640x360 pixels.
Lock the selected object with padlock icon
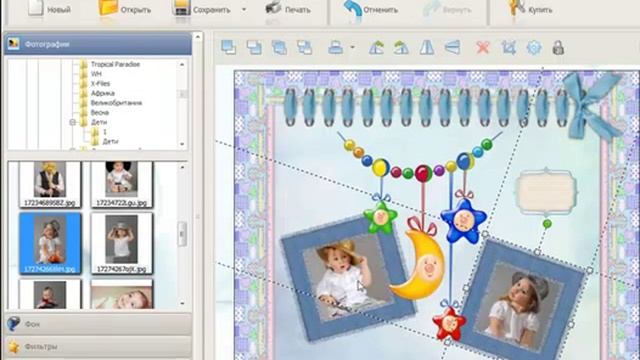click(558, 47)
